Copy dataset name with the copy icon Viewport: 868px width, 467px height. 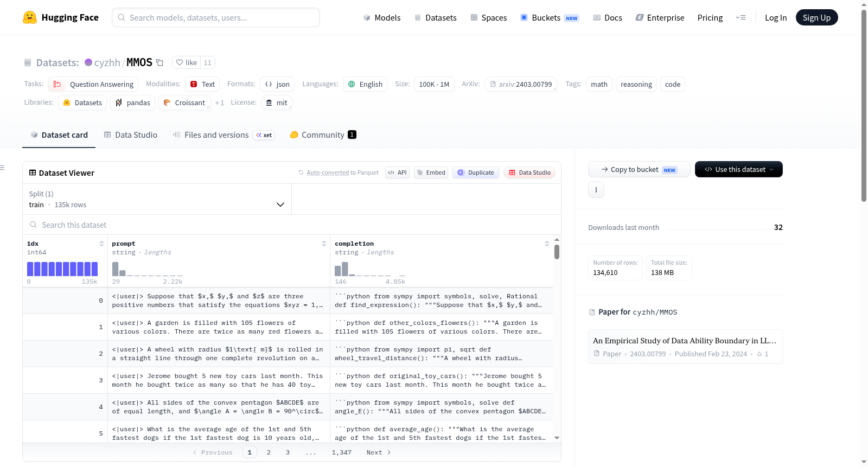pyautogui.click(x=159, y=62)
